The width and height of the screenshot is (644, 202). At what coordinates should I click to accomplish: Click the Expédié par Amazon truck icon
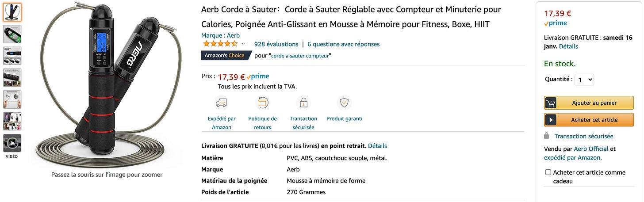(221, 103)
